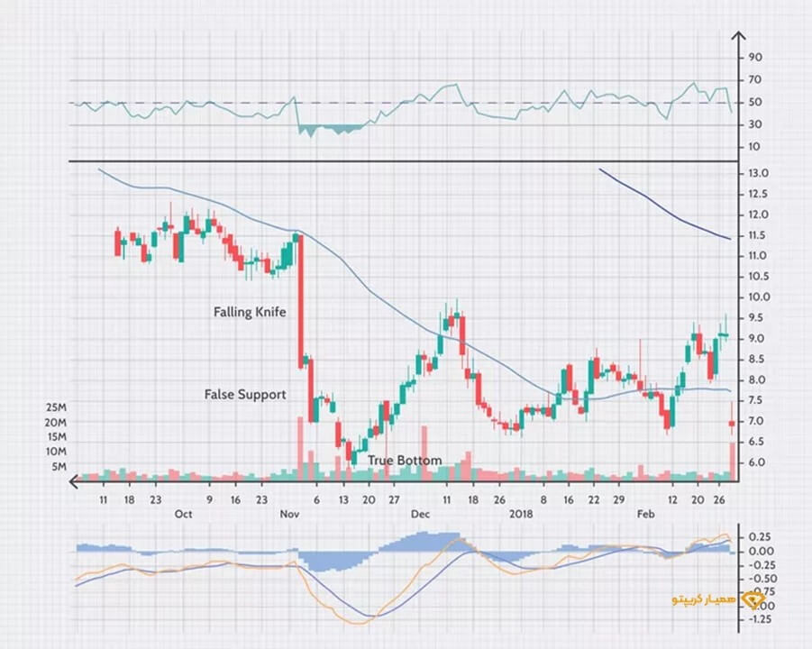Click the 0.00 label on the MACD scale
Screen dimensions: 812x649
[x=761, y=551]
